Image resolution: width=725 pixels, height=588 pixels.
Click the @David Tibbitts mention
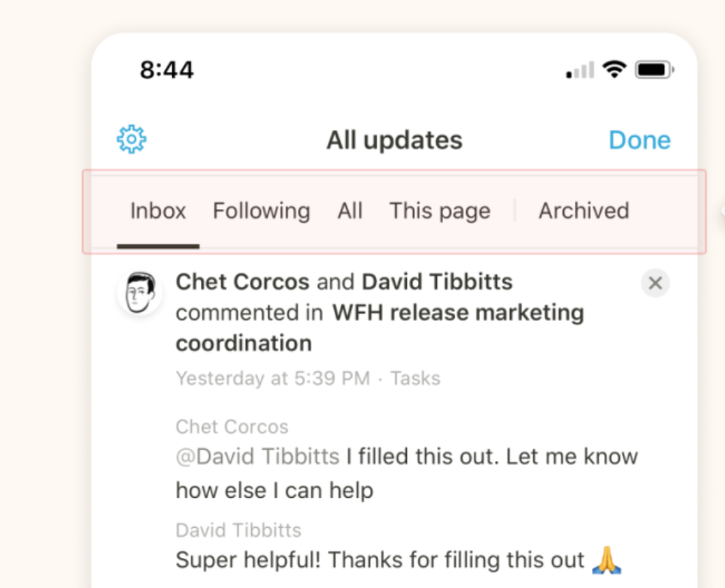click(x=257, y=456)
